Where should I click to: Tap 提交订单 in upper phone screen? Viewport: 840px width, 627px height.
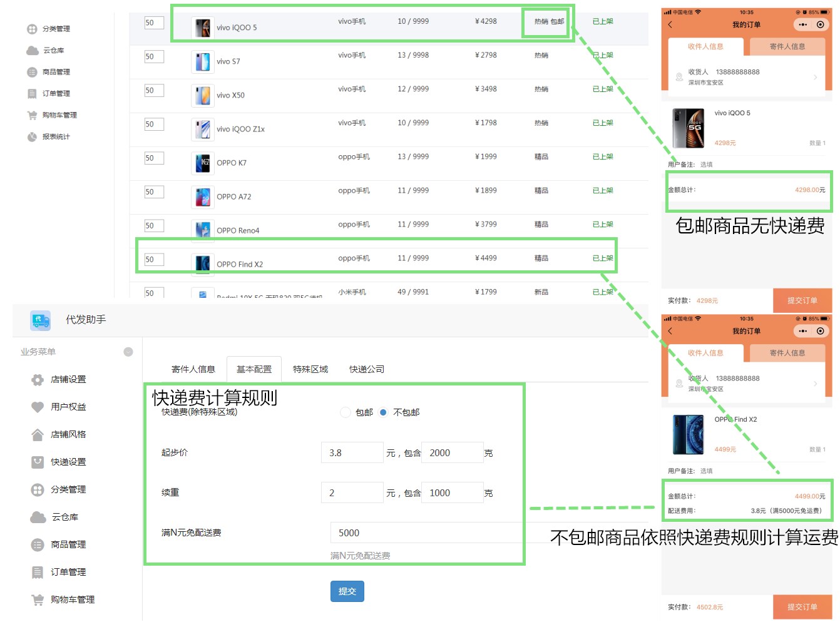click(x=802, y=301)
